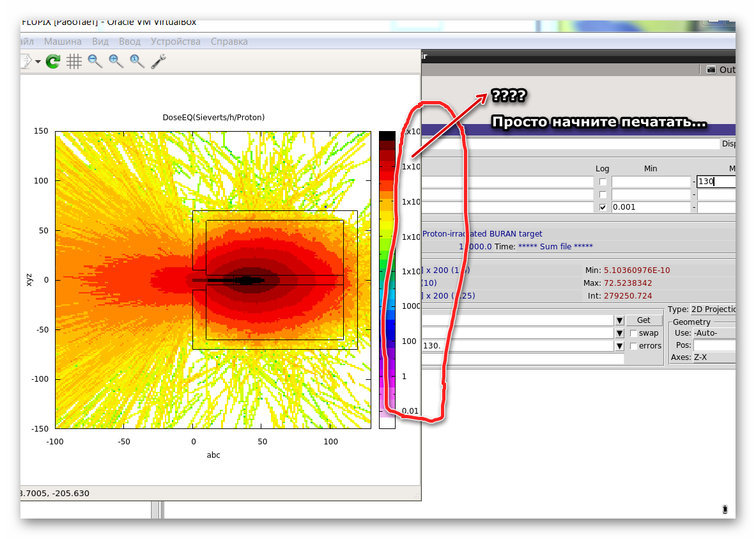The width and height of the screenshot is (756, 539).
Task: Open the export dropdown arrow beside document icon
Action: (38, 62)
